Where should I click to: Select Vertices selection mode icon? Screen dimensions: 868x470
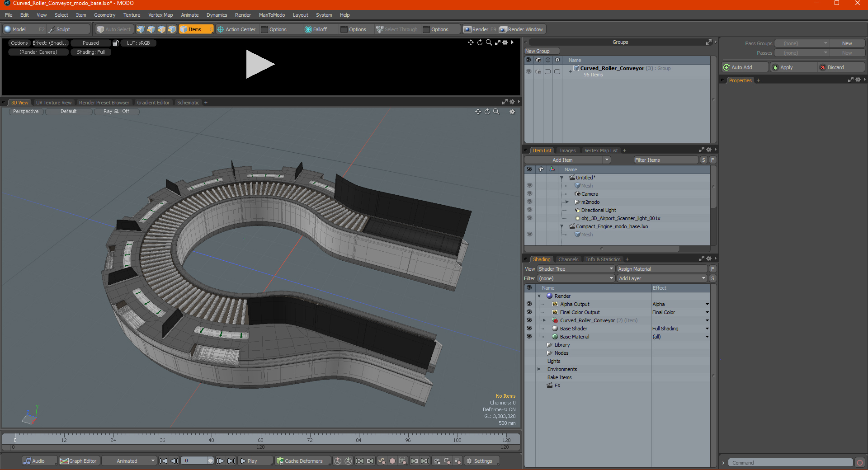tap(141, 29)
